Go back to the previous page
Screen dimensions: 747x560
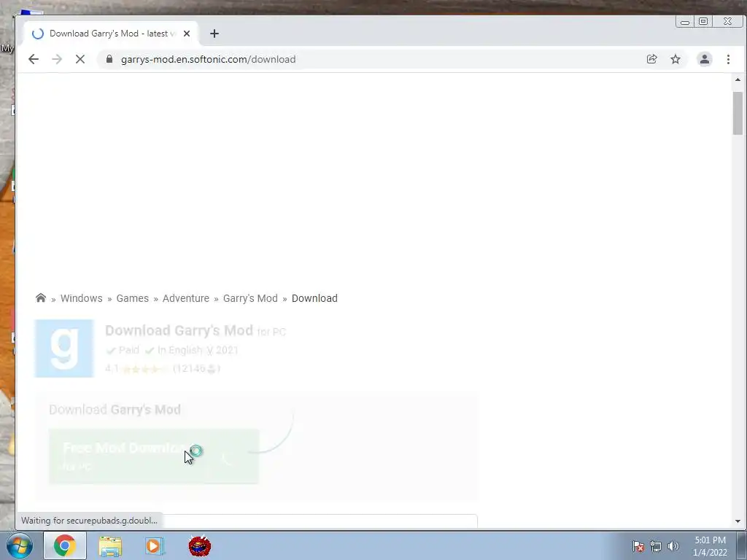coord(34,59)
